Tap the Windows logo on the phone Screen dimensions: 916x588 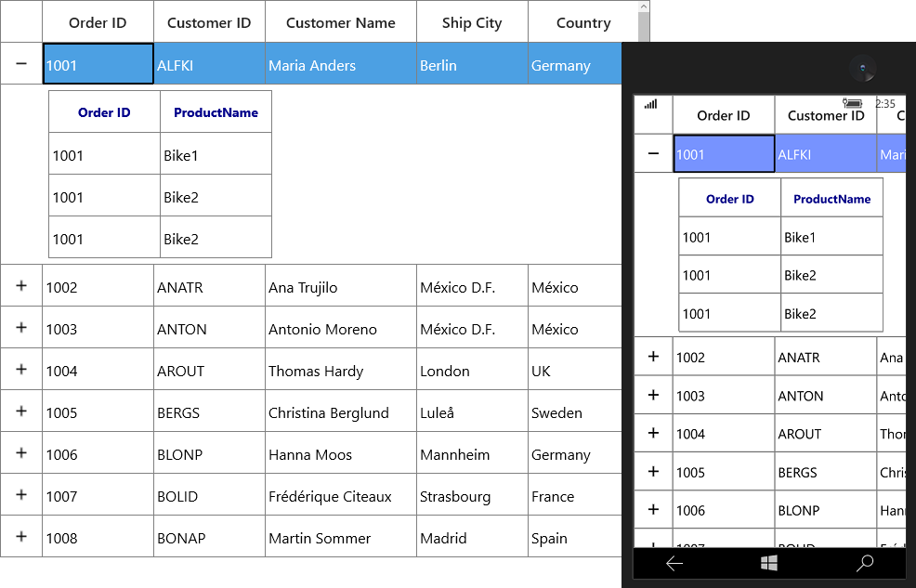point(769,563)
